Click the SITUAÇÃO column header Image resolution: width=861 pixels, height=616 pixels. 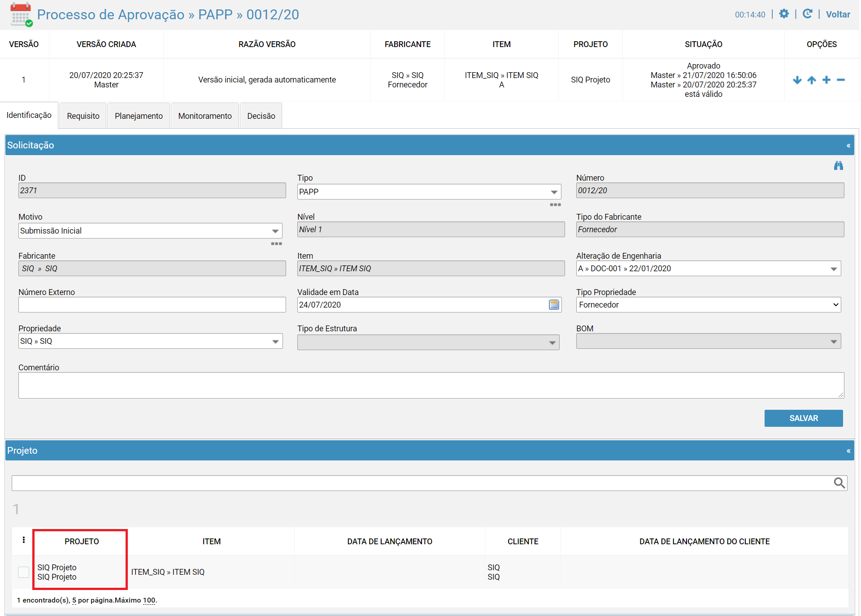[x=703, y=44]
